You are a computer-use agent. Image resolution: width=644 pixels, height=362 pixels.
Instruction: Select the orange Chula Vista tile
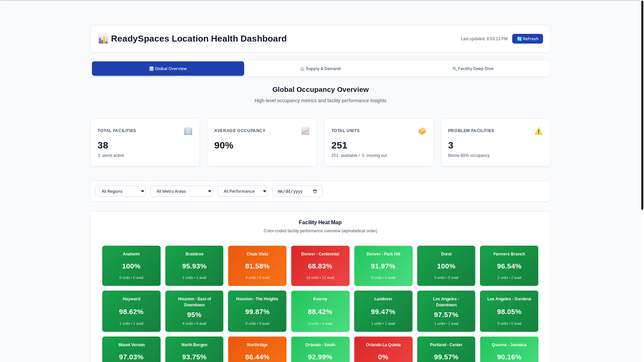tap(257, 266)
